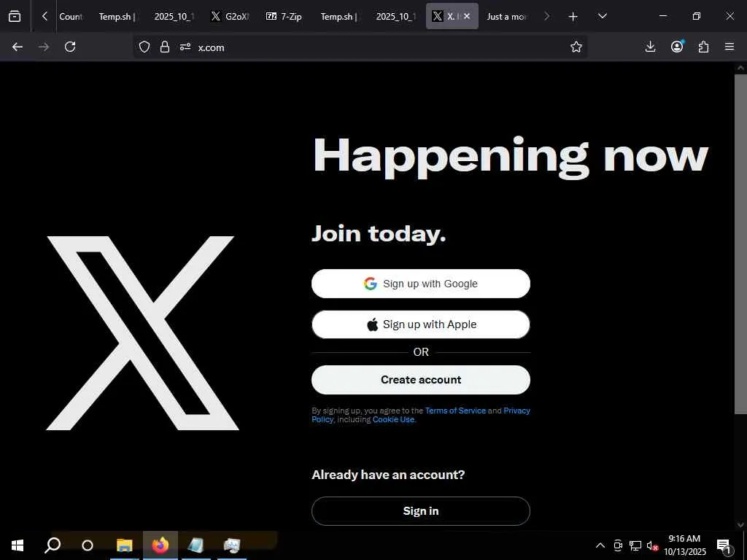
Task: Open the downloads panel
Action: (x=650, y=47)
